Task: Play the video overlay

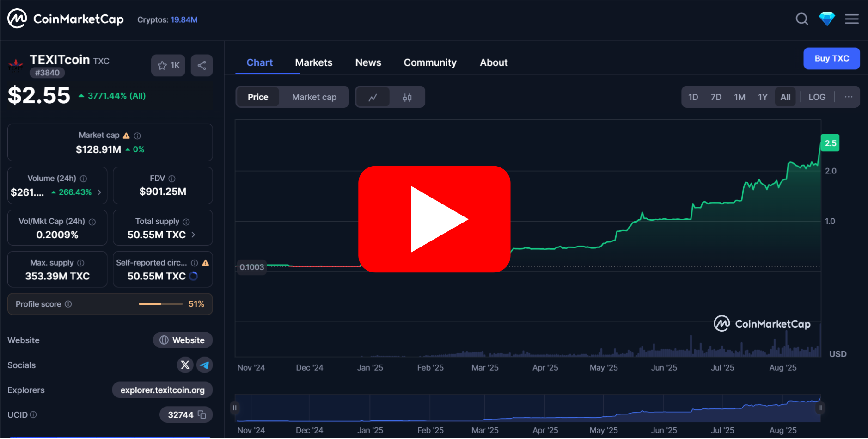Action: click(x=434, y=219)
